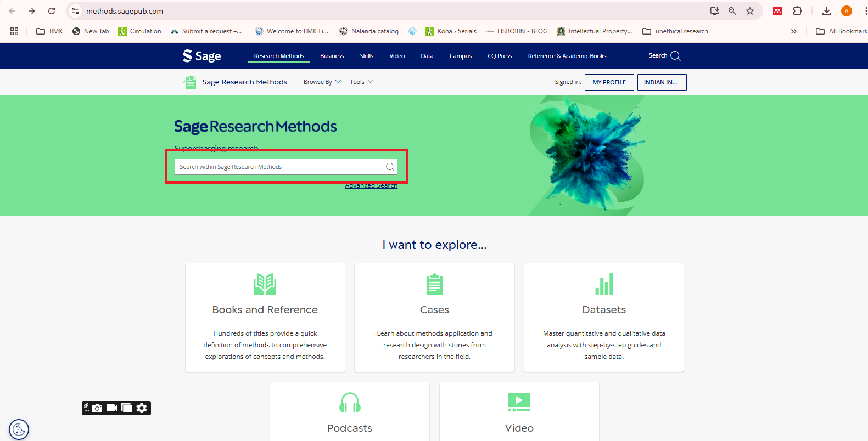Viewport: 868px width, 441px height.
Task: Open the browser extensions puzzle icon
Action: [797, 11]
